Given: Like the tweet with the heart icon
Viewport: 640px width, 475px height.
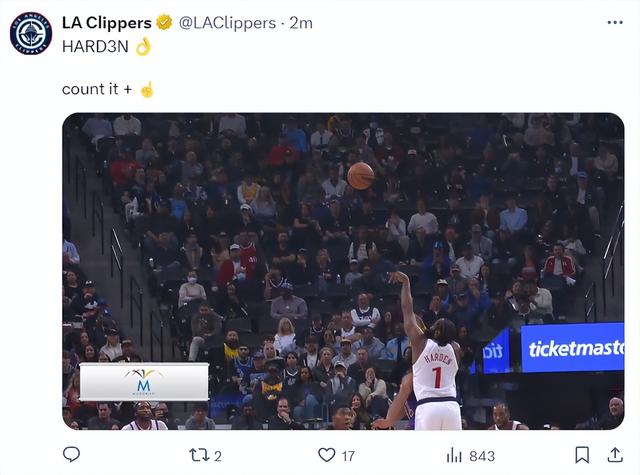Looking at the screenshot, I should (327, 455).
